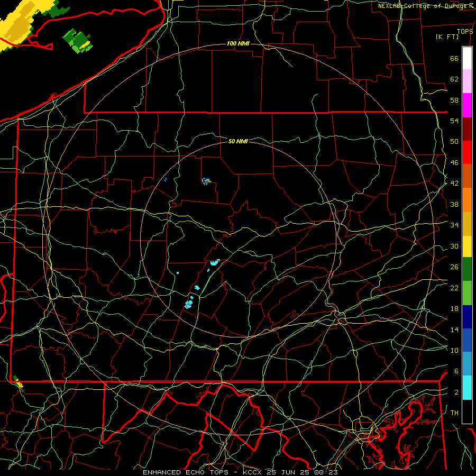The width and height of the screenshot is (476, 476).
Task: Click the '100 NMI' range ring label
Action: click(238, 44)
